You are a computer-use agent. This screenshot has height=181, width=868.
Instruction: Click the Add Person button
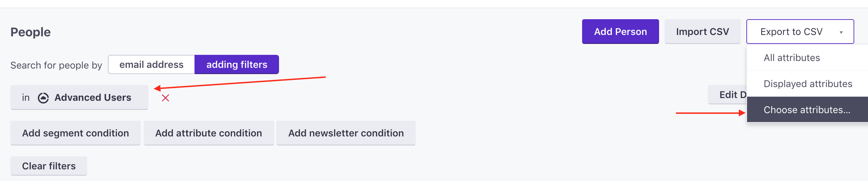620,32
